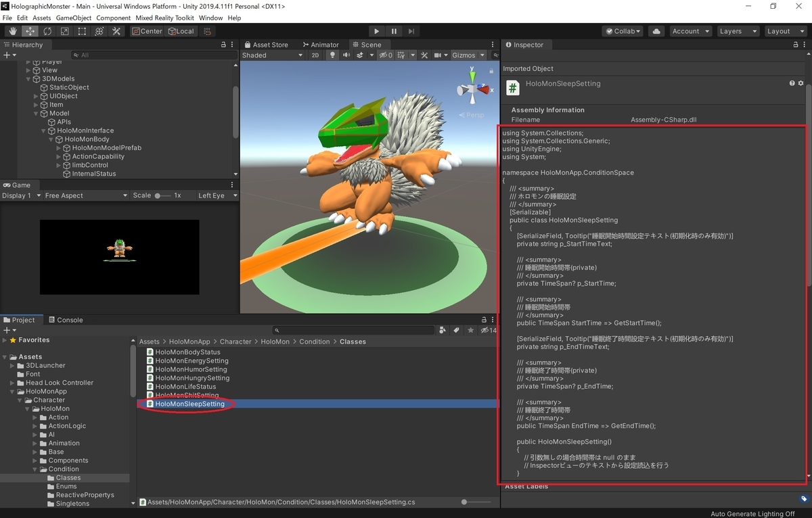Toggle hidden packages visibility in Project
The height and width of the screenshot is (518, 812).
[488, 330]
